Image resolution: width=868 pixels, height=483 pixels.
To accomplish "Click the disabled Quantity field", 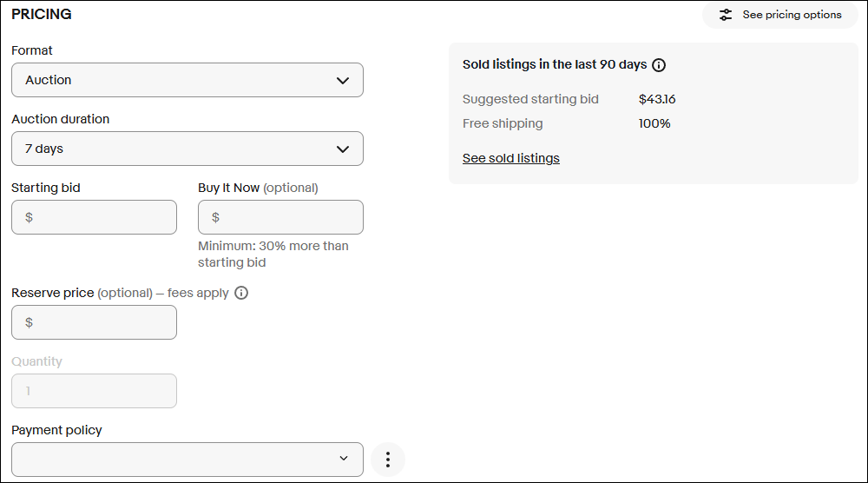I will click(94, 391).
